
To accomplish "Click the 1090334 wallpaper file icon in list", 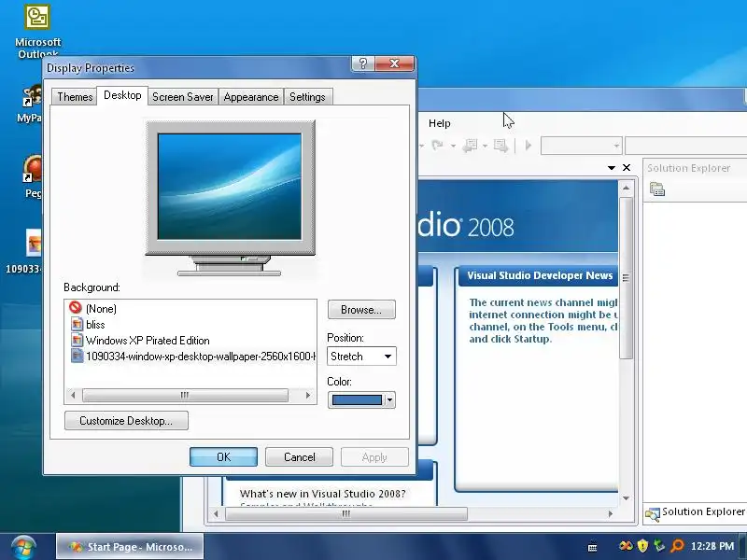I will pos(77,356).
